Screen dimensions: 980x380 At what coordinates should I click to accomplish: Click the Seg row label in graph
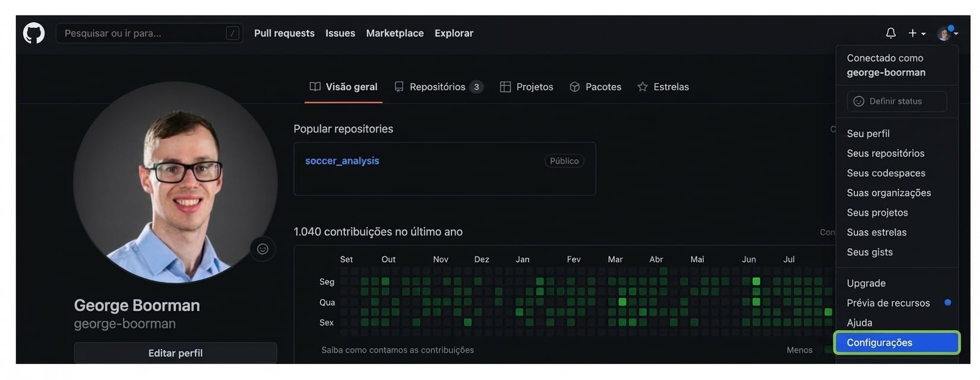point(327,282)
